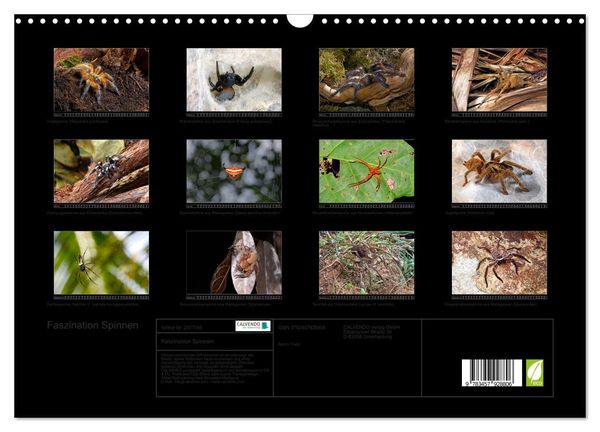
Task: Select the black-and-white banded spider on bark photo
Action: pyautogui.click(x=101, y=171)
